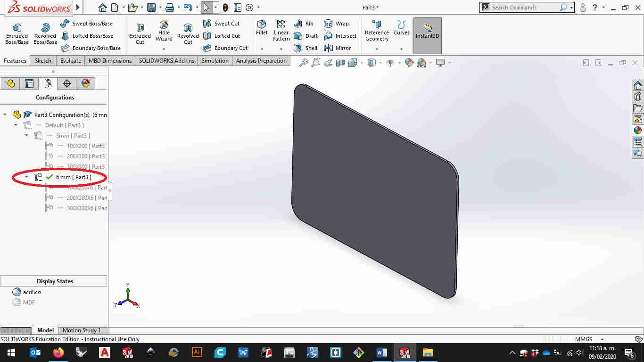Switch to the Evaluate tab

(71, 61)
